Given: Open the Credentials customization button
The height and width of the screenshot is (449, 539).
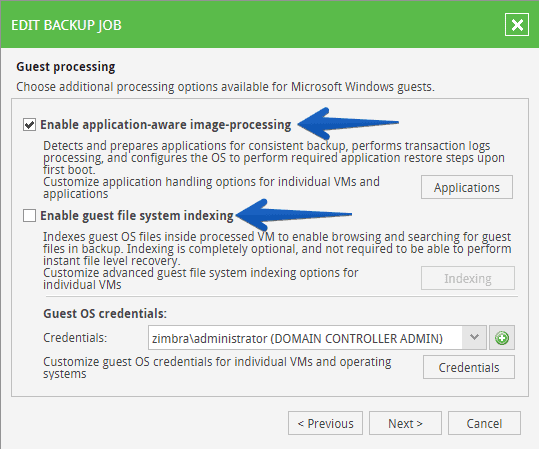Looking at the screenshot, I should coord(469,367).
